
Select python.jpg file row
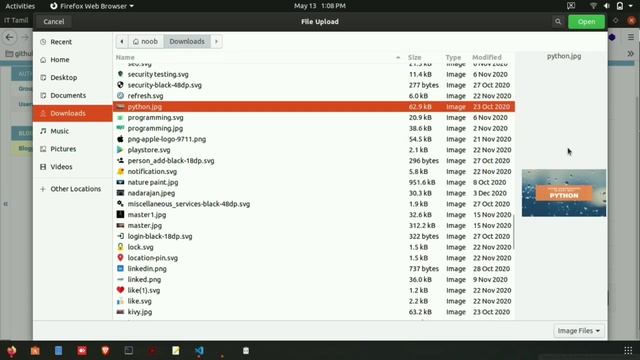coord(313,107)
